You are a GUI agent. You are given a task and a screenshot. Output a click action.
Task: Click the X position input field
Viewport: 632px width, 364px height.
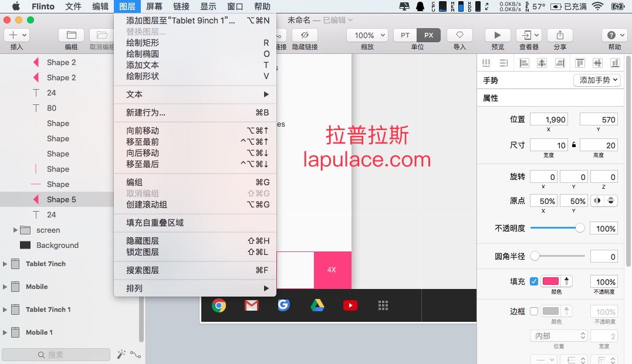pos(549,120)
